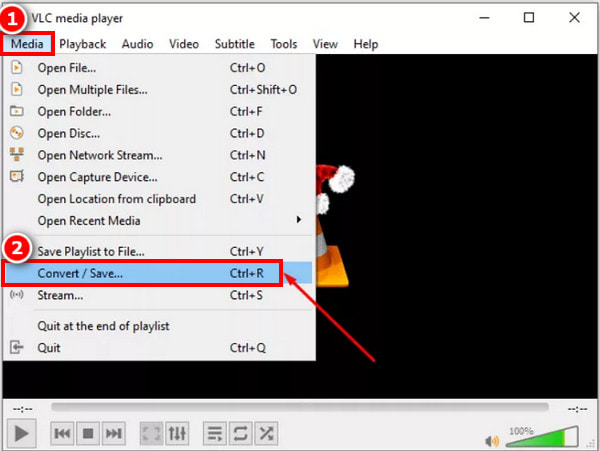Click the Stream broadcast icon

pos(16,295)
